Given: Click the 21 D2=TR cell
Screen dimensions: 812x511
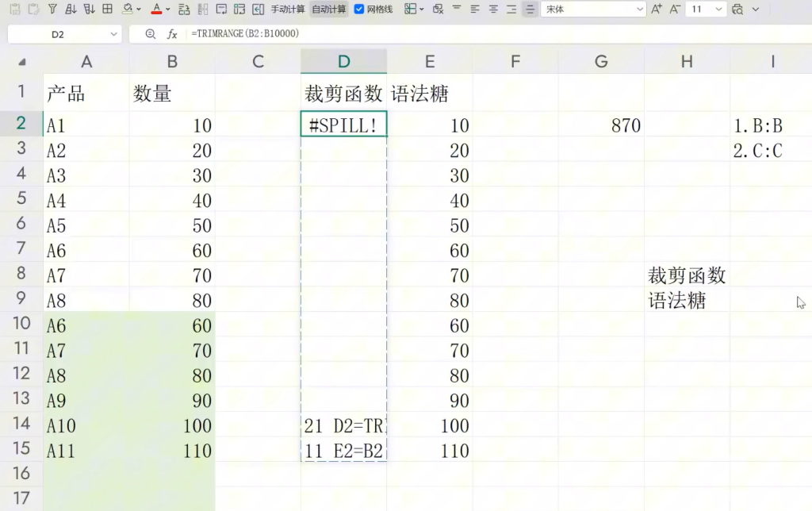Looking at the screenshot, I should 344,425.
